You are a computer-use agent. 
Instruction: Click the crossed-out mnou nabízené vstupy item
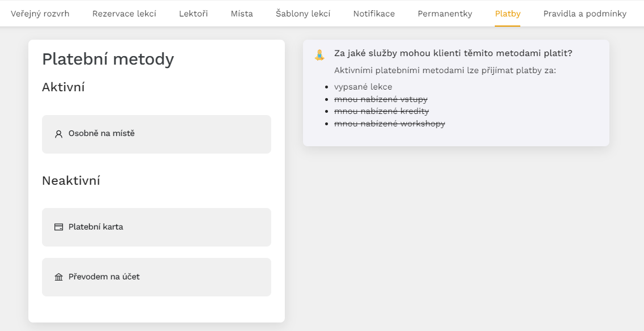tap(381, 99)
